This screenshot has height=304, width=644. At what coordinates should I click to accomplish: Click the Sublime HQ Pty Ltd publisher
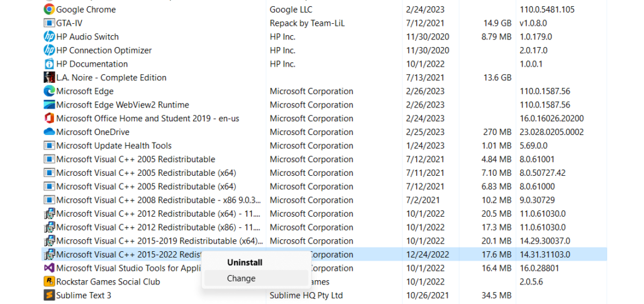point(306,295)
